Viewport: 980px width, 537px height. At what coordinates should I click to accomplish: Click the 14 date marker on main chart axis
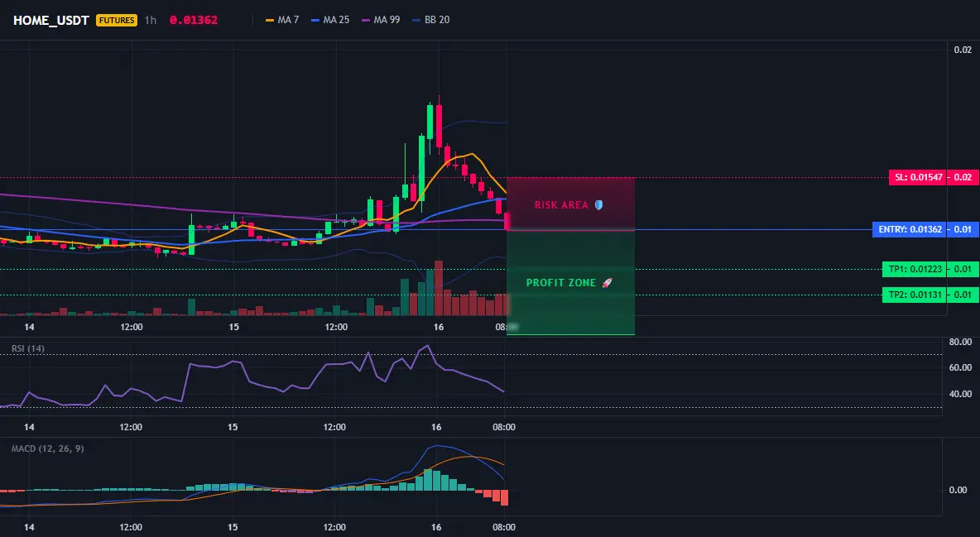tap(29, 327)
